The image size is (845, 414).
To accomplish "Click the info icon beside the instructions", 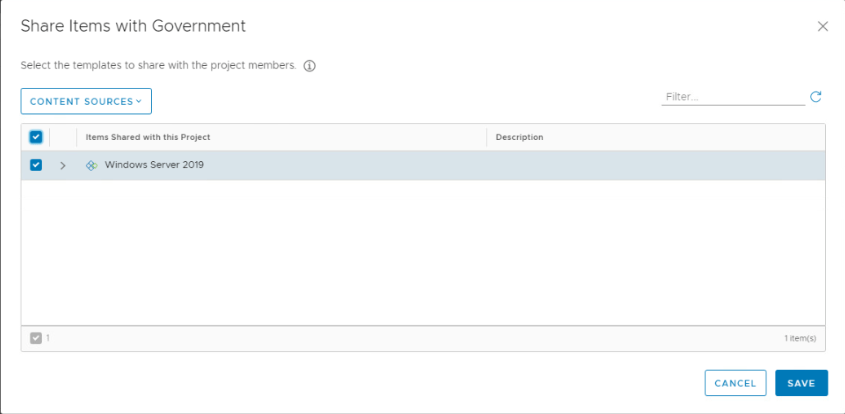I will 309,66.
